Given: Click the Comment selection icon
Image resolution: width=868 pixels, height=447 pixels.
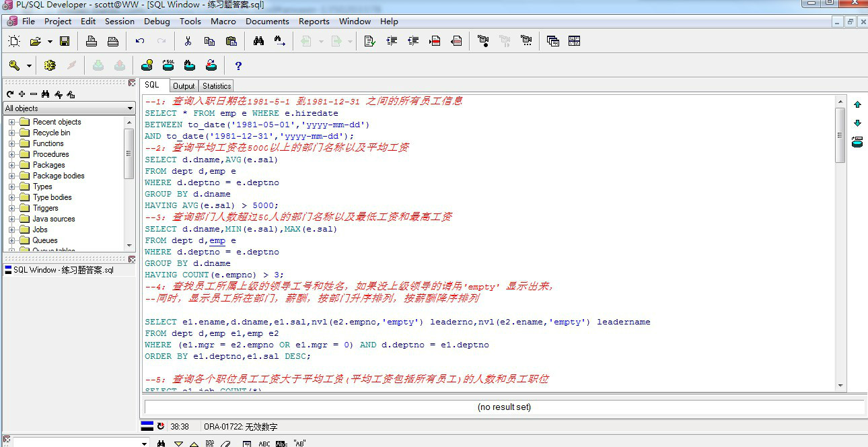Looking at the screenshot, I should [435, 41].
